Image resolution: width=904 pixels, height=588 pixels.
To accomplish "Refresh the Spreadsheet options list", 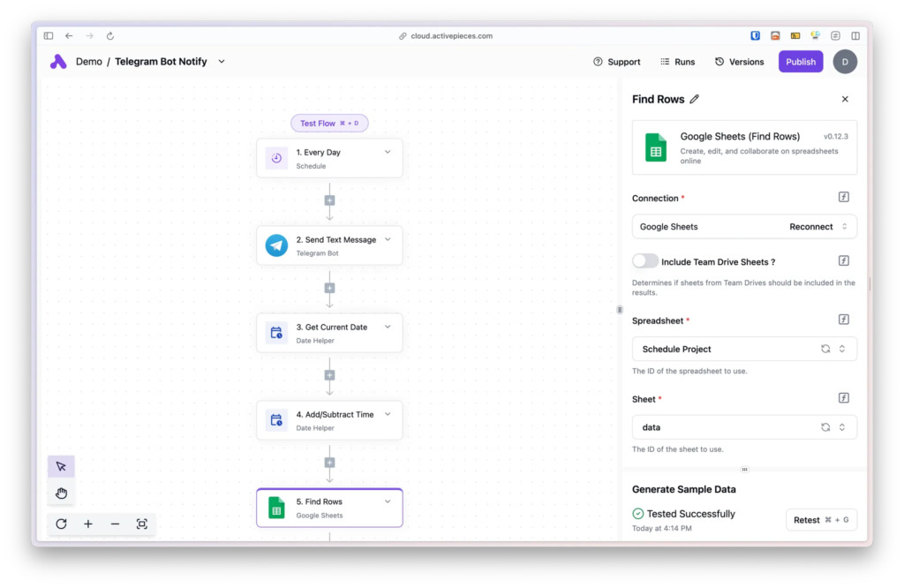I will pyautogui.click(x=825, y=349).
